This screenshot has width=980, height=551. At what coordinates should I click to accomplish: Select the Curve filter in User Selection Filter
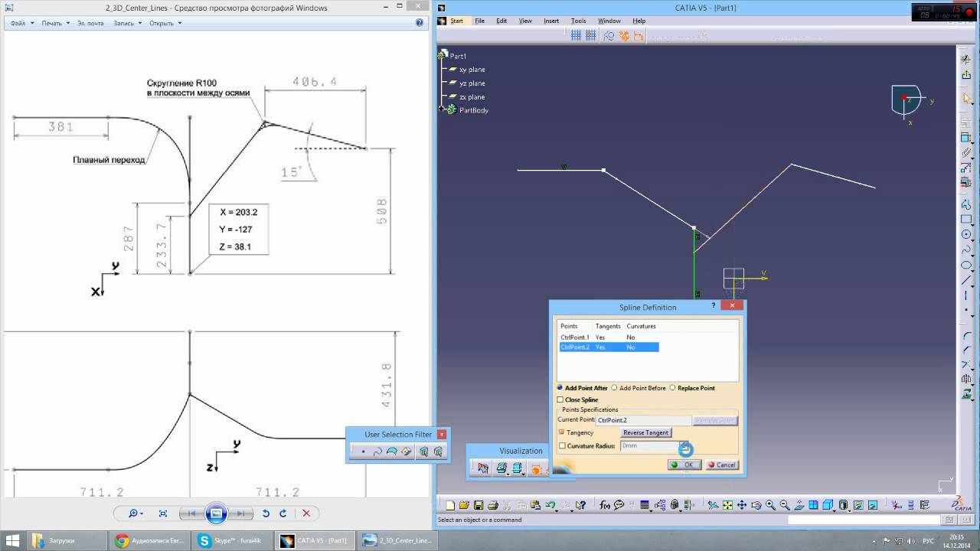377,452
